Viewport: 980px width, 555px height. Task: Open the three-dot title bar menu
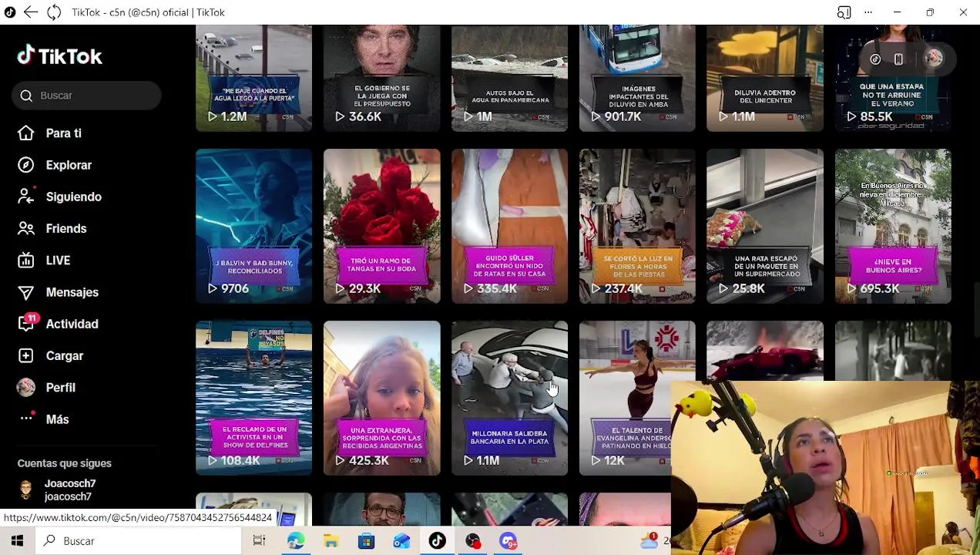coord(868,12)
